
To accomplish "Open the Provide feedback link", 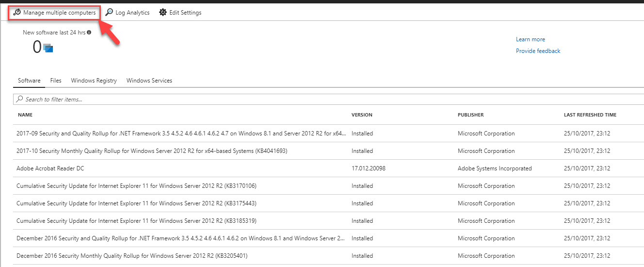I will (x=538, y=51).
